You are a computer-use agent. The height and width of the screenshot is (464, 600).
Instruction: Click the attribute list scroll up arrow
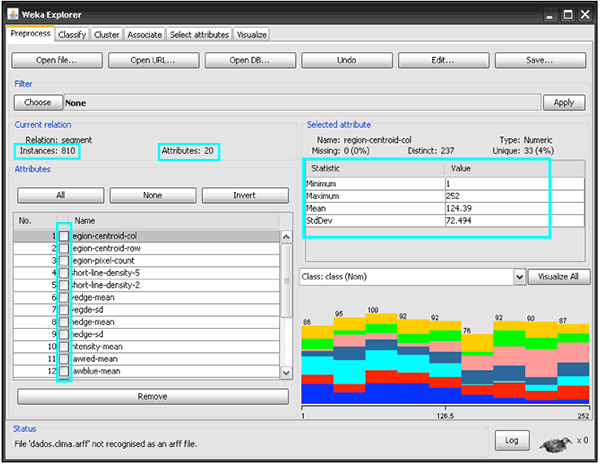[x=286, y=237]
